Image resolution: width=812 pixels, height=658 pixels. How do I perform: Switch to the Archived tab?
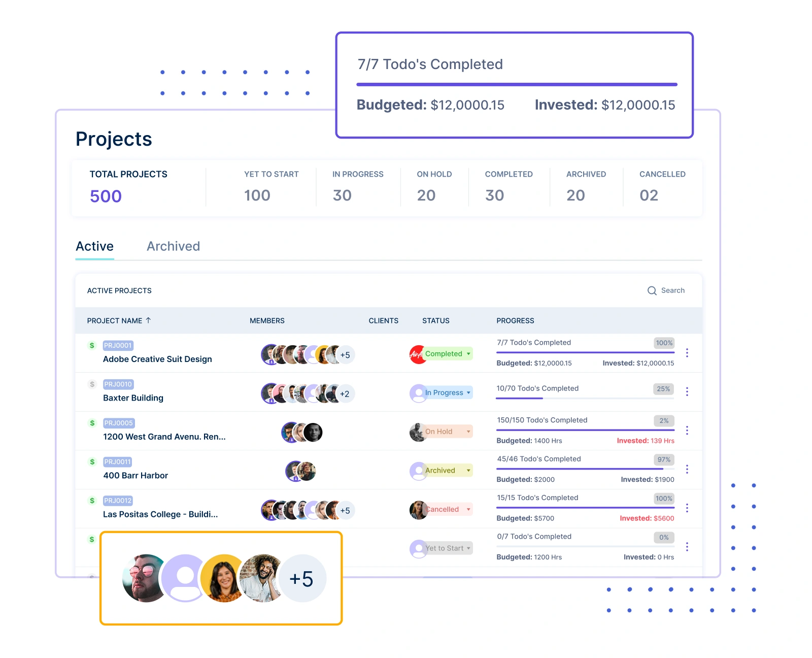coord(173,246)
